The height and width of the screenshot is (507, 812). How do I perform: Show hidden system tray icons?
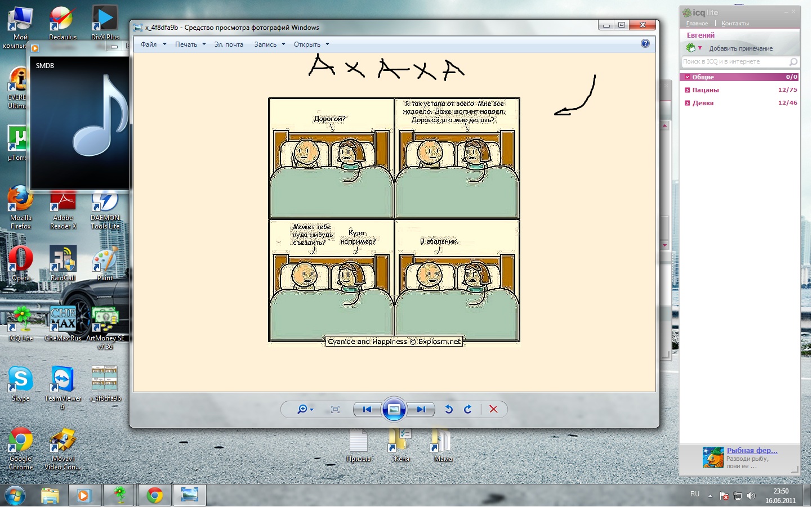pyautogui.click(x=710, y=496)
